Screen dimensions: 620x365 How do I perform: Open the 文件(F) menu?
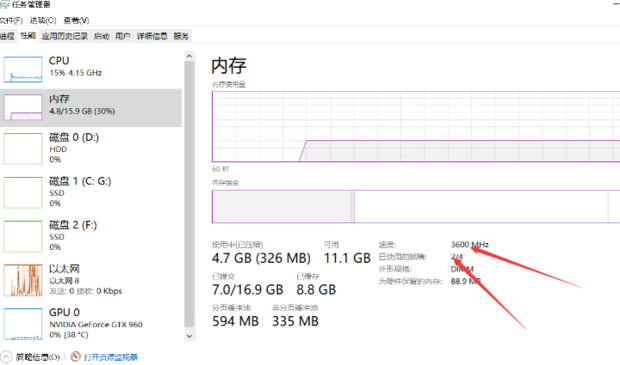(11, 20)
